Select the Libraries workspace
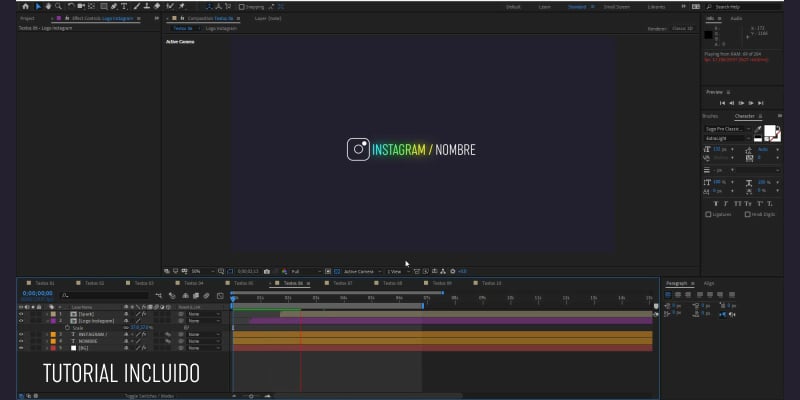This screenshot has width=800, height=400. [x=656, y=7]
